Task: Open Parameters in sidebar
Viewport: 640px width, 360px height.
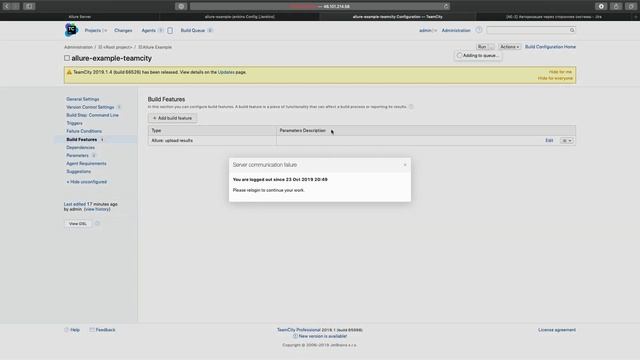Action: coord(77,156)
